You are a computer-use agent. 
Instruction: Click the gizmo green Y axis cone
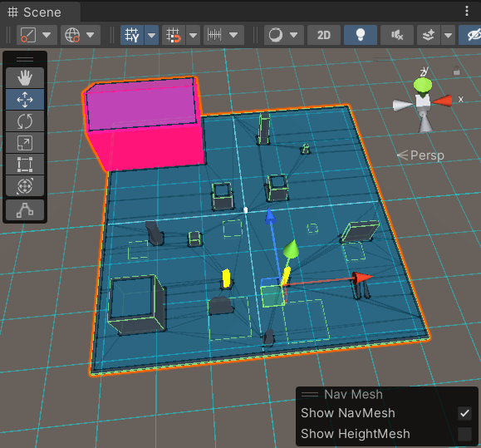point(422,86)
